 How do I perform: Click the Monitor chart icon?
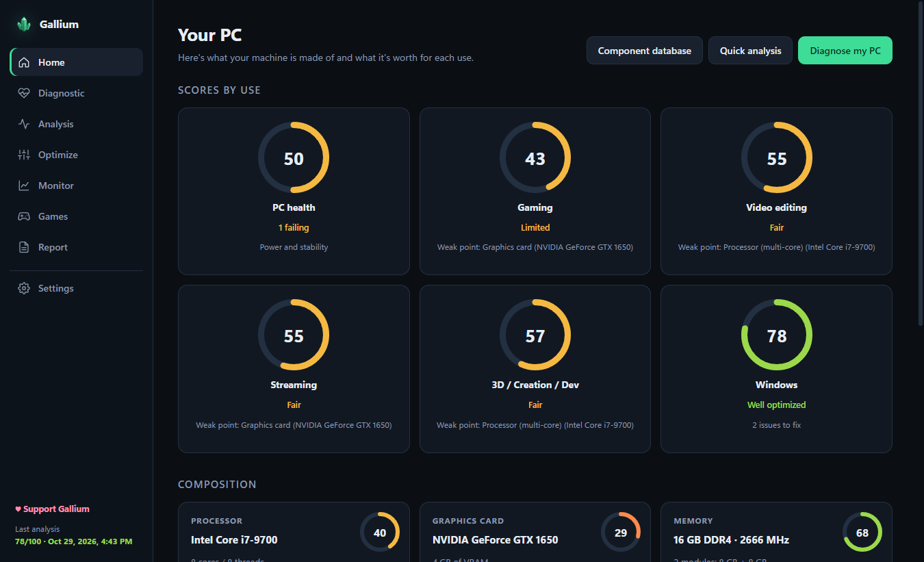coord(24,186)
